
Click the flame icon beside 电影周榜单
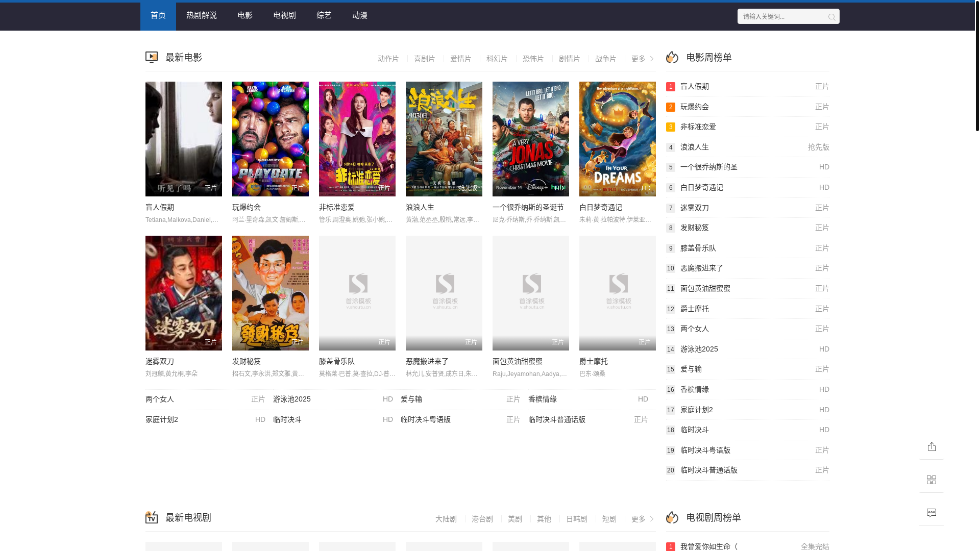point(672,57)
